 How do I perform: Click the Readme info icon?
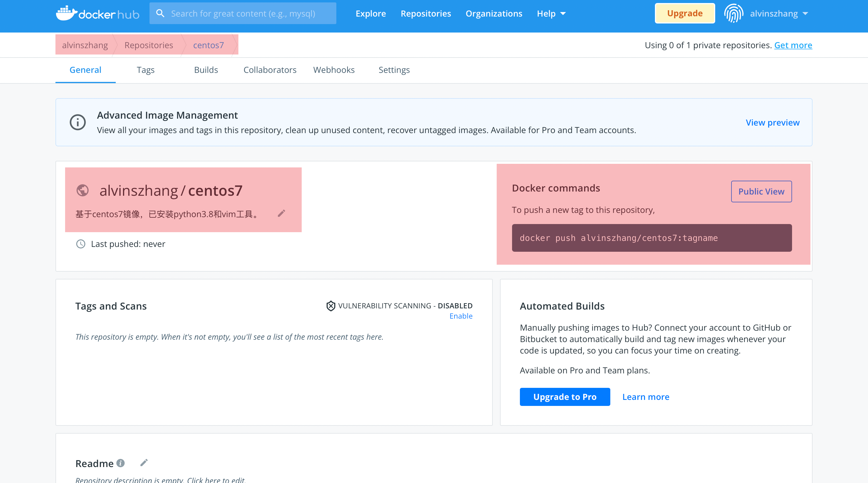[x=121, y=463]
